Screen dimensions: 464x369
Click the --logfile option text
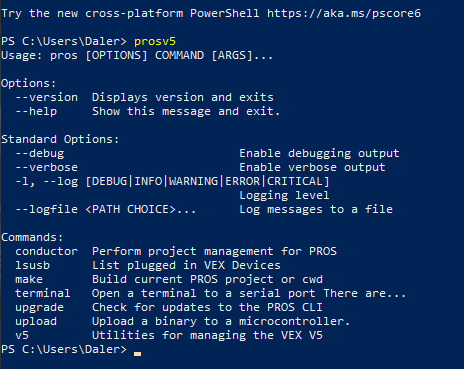coord(46,209)
